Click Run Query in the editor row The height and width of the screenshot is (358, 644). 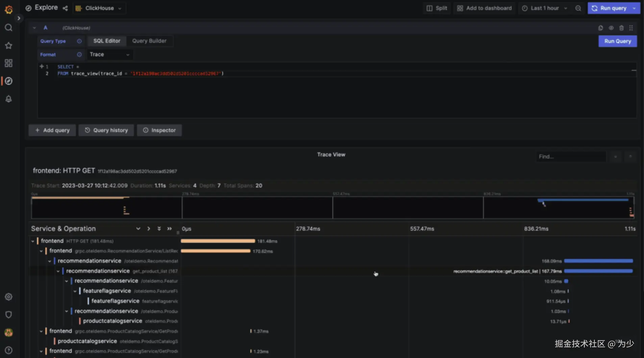click(618, 41)
